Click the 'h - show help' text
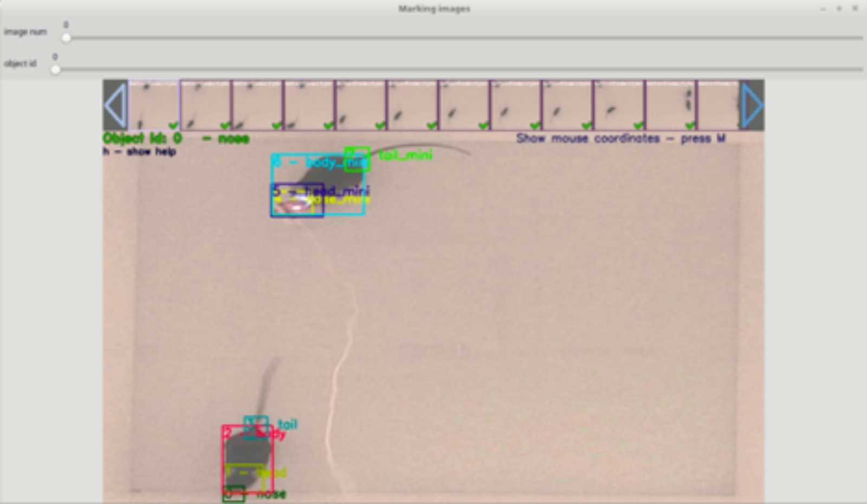 140,152
